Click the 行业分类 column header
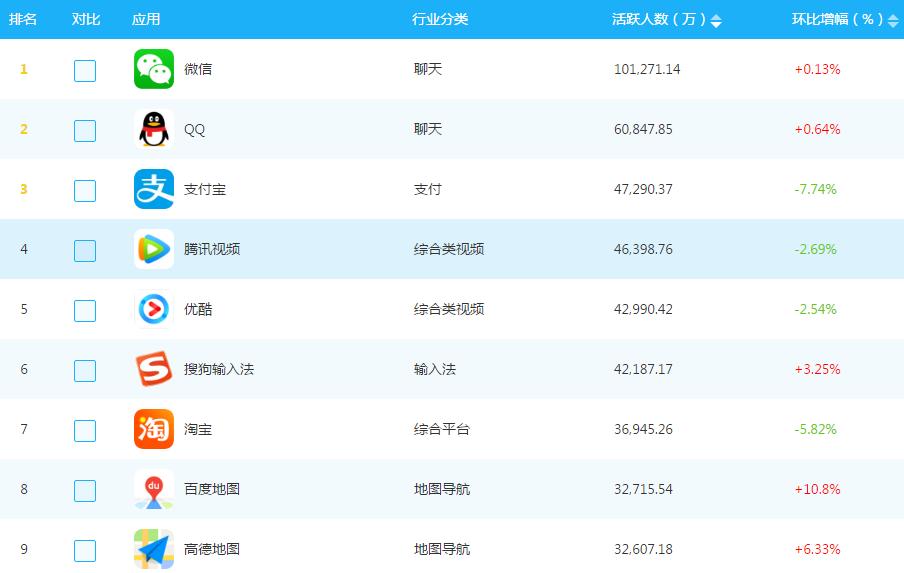The width and height of the screenshot is (904, 573). 440,19
